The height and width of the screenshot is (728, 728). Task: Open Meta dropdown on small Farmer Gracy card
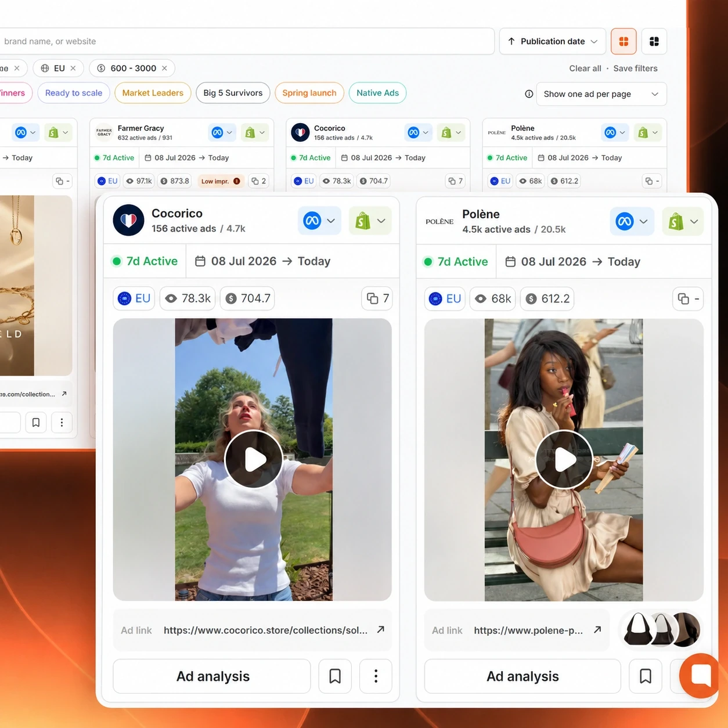[222, 132]
